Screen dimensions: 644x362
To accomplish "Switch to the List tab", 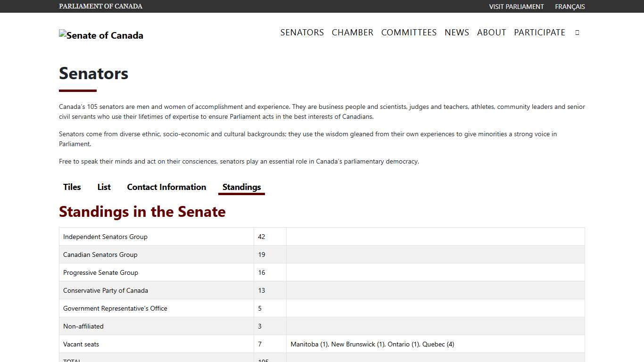I will (104, 187).
